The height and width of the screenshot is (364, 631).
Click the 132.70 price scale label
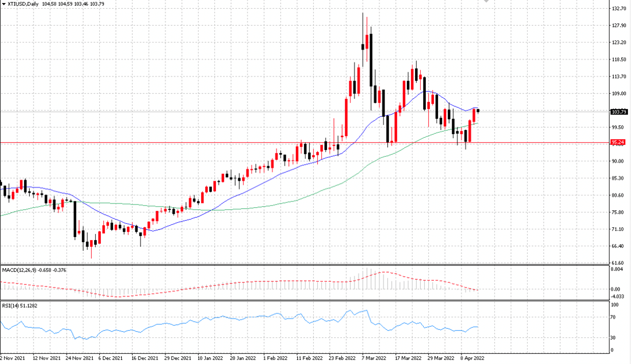point(619,9)
